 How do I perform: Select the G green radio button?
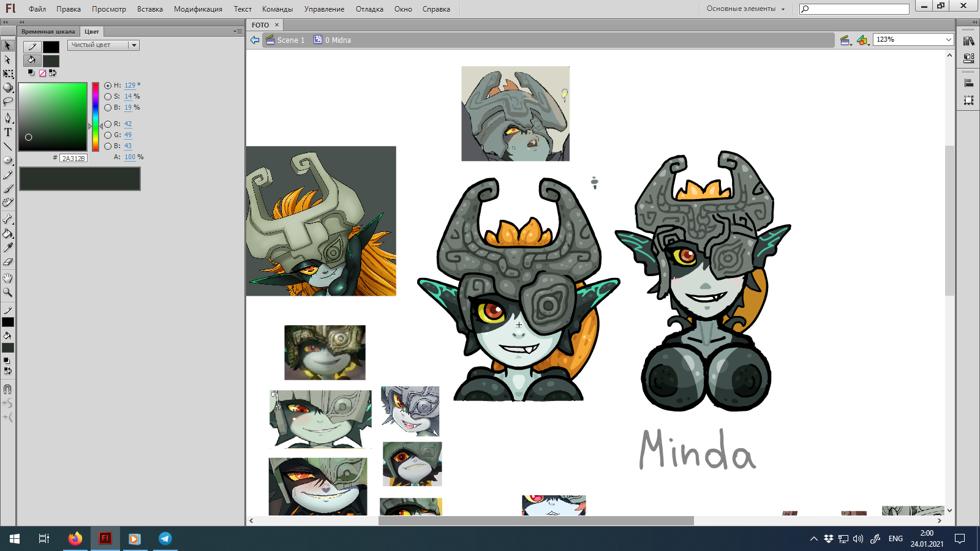[108, 135]
